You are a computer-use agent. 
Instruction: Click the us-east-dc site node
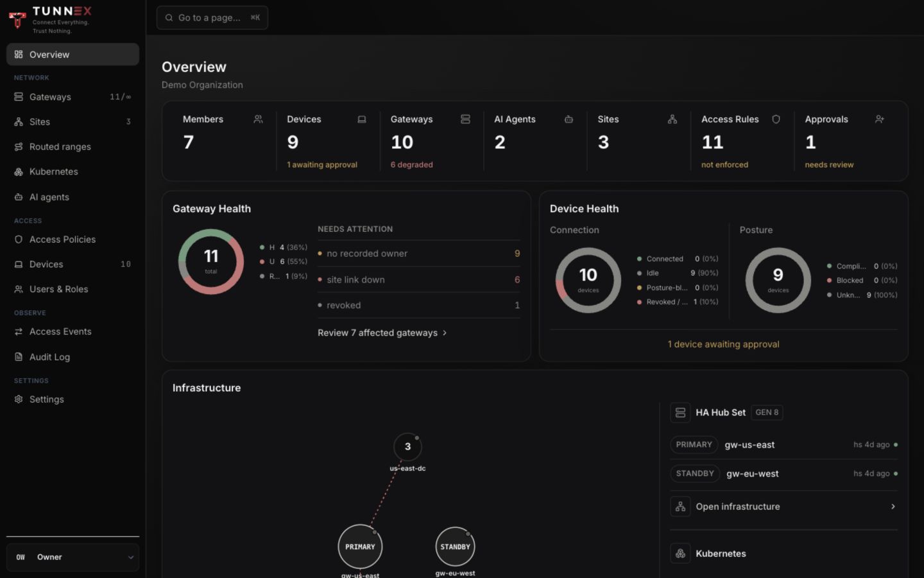[x=407, y=447]
